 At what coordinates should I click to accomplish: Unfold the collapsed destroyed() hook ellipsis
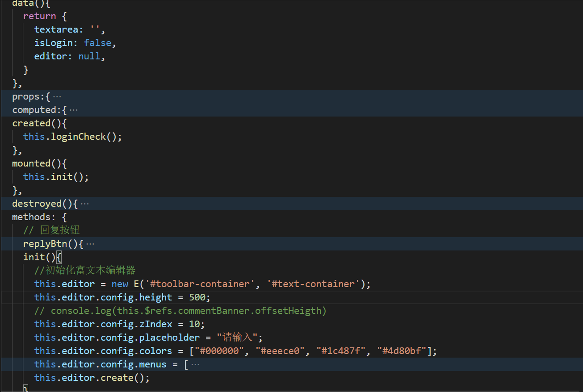click(x=84, y=204)
